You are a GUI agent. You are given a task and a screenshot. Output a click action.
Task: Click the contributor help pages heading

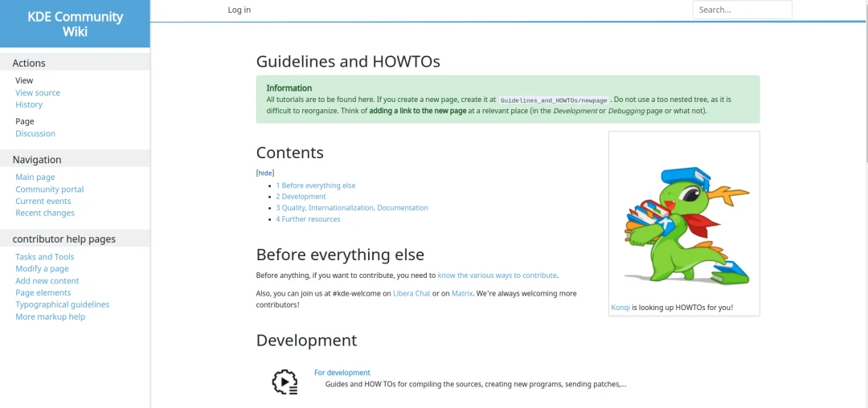64,239
